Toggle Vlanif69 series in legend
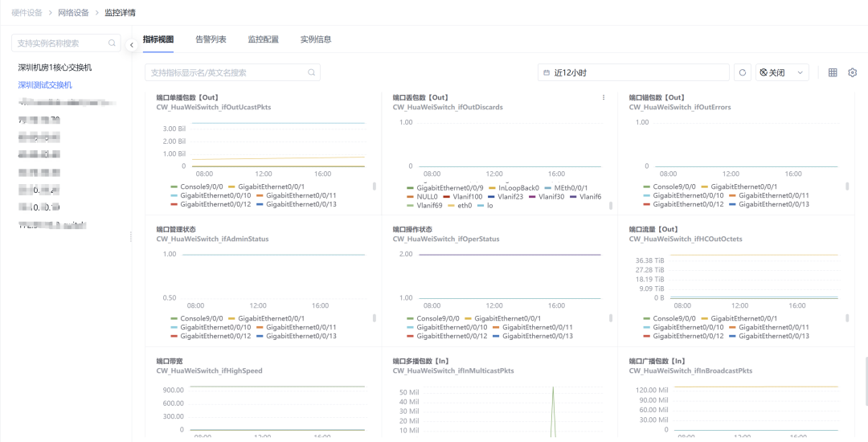Viewport: 868px width, 442px height. coord(424,205)
